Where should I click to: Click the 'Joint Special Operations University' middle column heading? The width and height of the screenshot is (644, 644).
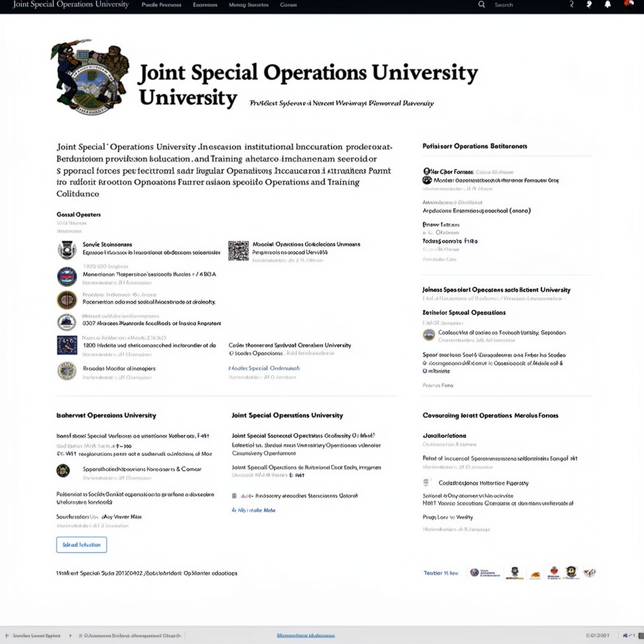point(287,415)
